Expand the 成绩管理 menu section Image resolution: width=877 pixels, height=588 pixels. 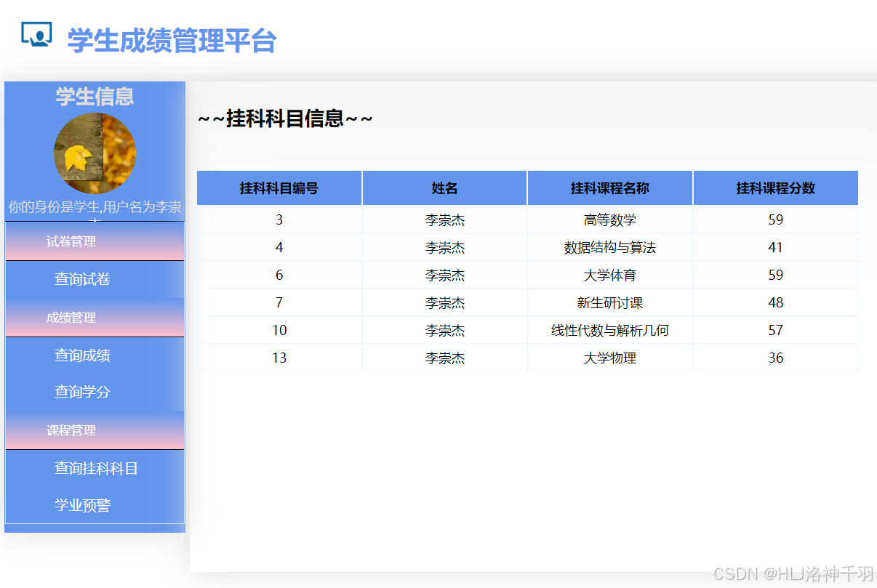[95, 318]
